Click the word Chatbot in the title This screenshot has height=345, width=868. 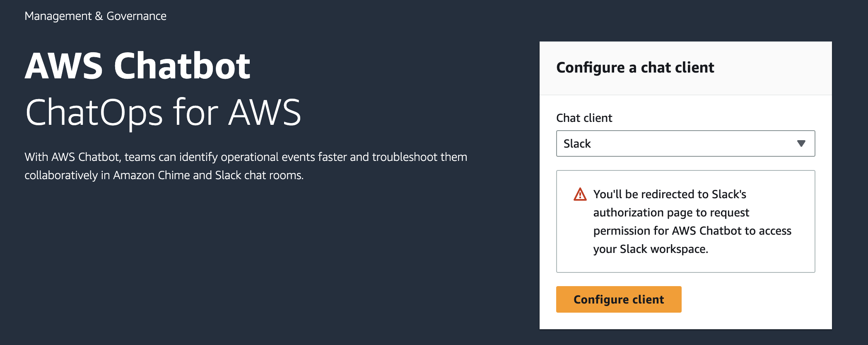pyautogui.click(x=182, y=66)
